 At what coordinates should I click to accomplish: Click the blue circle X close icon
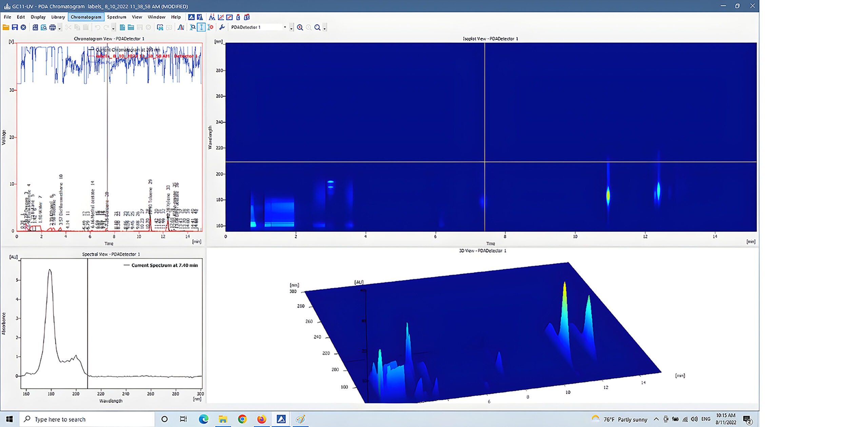[23, 27]
